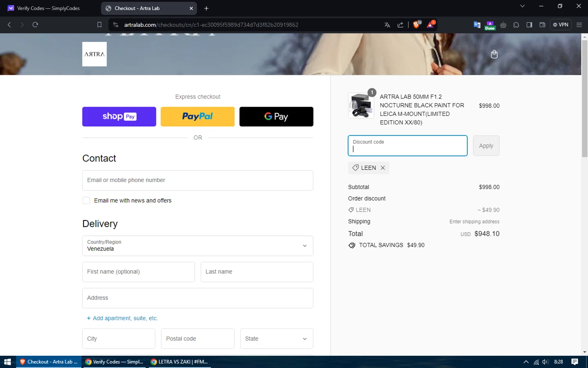Remove the LEEN discount code tag

point(383,168)
